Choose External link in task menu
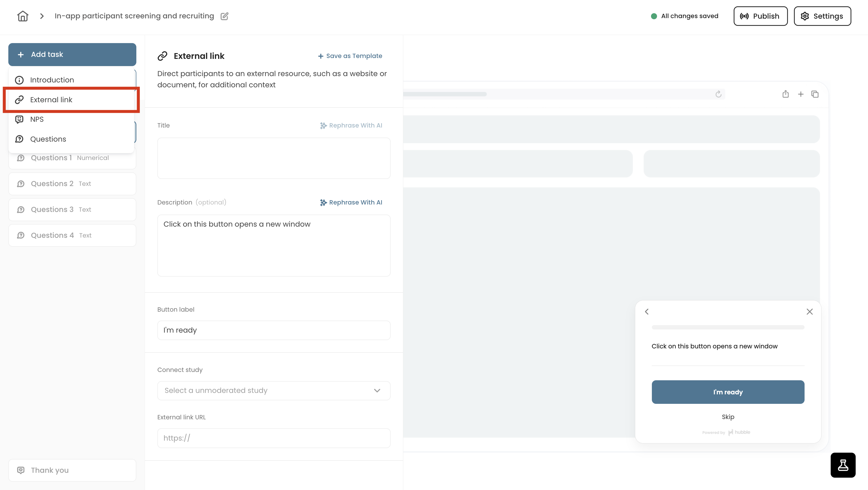The image size is (868, 490). point(71,99)
